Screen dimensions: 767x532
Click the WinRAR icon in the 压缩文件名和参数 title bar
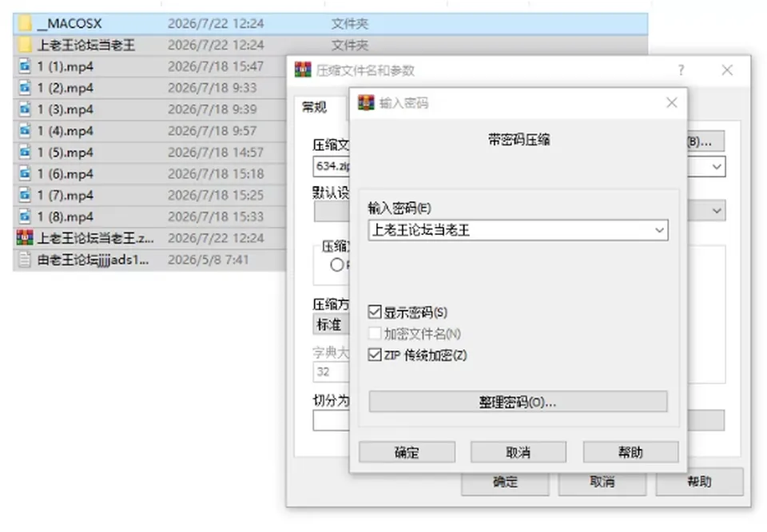point(303,70)
